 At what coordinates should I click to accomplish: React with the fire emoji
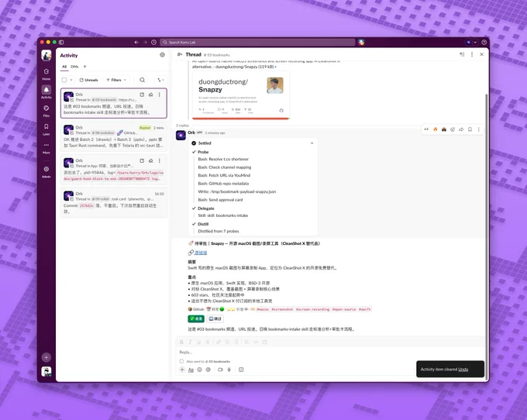point(436,129)
